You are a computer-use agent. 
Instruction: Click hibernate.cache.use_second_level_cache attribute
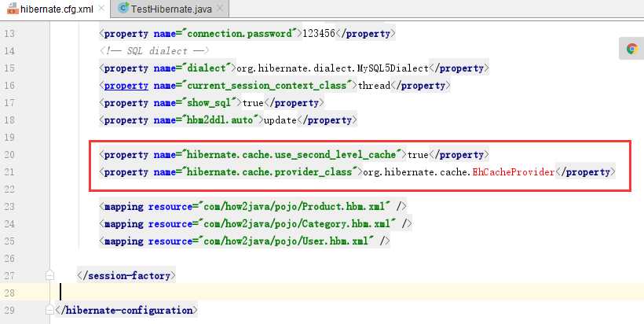(291, 155)
